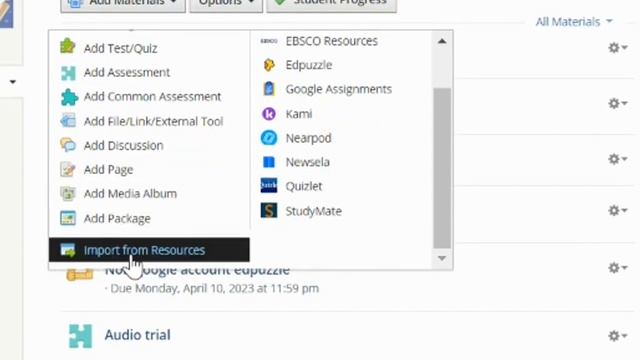Click the Edpuzzle logo icon
This screenshot has width=640, height=360.
point(269,65)
